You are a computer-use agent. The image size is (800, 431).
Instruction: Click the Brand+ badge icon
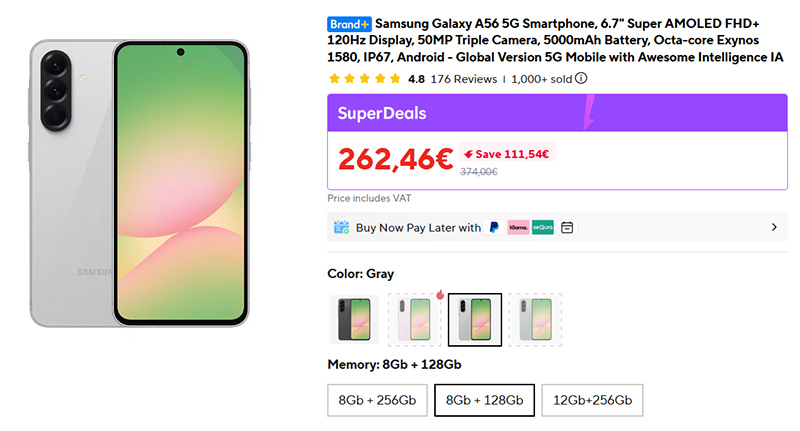349,23
